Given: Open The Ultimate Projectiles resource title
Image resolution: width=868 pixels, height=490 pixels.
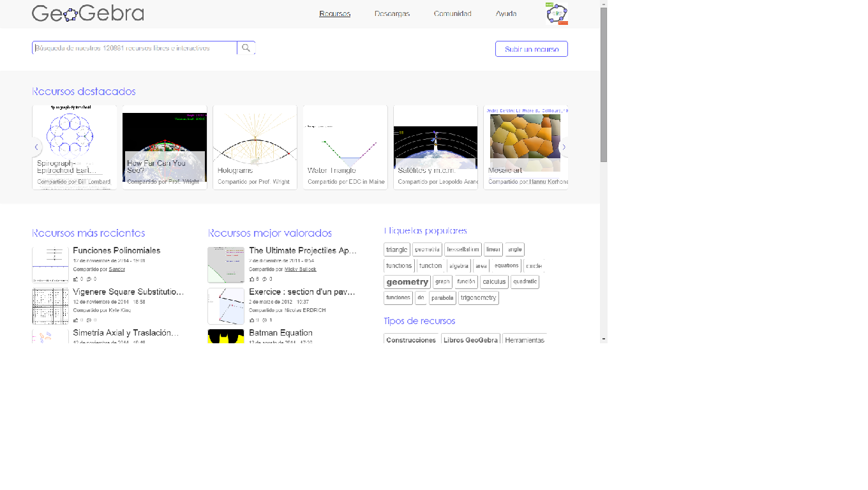Looking at the screenshot, I should [303, 251].
